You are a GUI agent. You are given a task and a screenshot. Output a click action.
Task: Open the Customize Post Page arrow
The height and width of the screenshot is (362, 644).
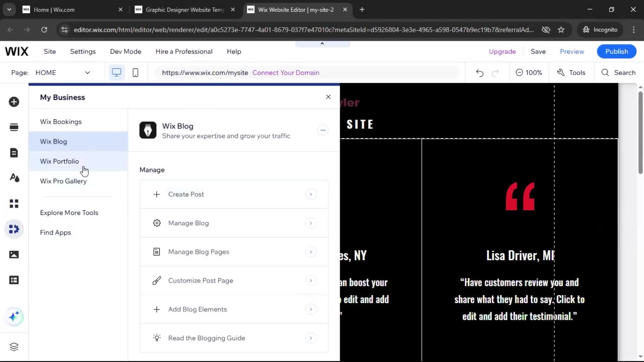[311, 281]
